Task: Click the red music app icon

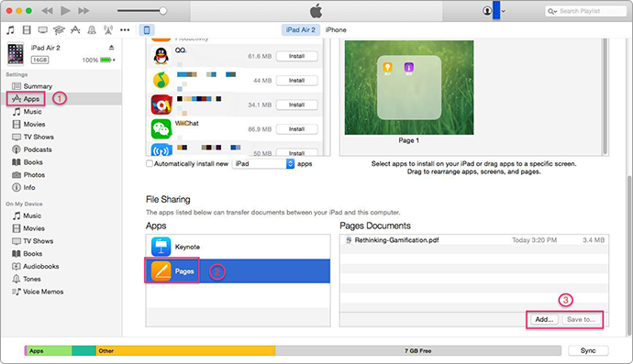Action: 161,105
